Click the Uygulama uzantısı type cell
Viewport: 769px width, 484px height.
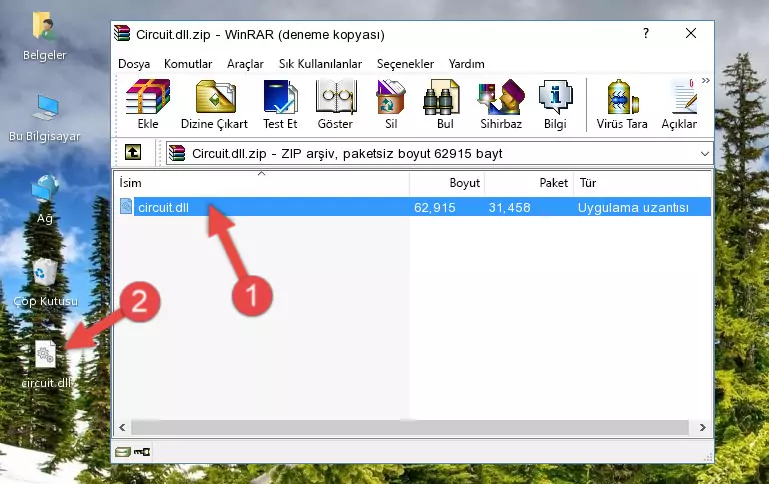[633, 207]
